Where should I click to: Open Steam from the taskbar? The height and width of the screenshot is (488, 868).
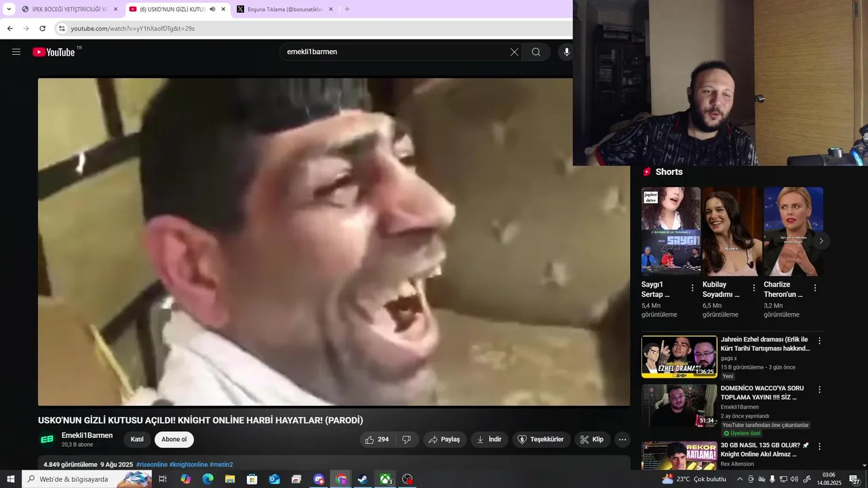pyautogui.click(x=363, y=479)
